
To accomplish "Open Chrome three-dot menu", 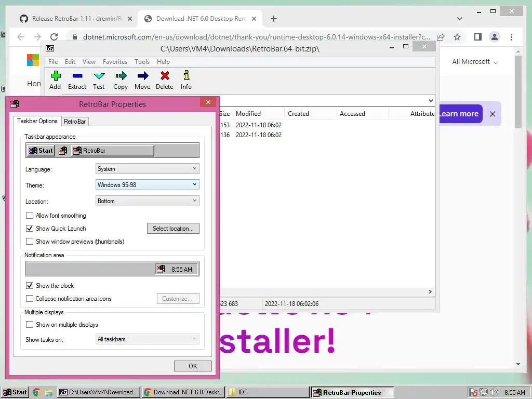I will (511, 37).
